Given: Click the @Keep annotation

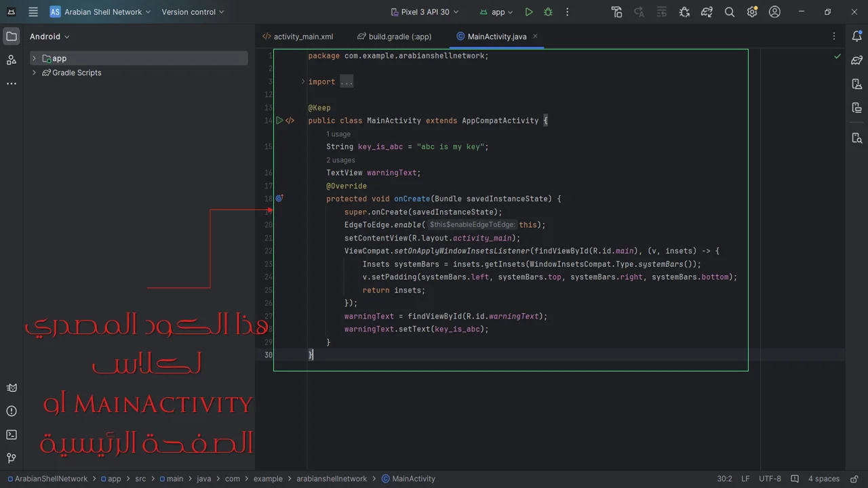Looking at the screenshot, I should 319,108.
